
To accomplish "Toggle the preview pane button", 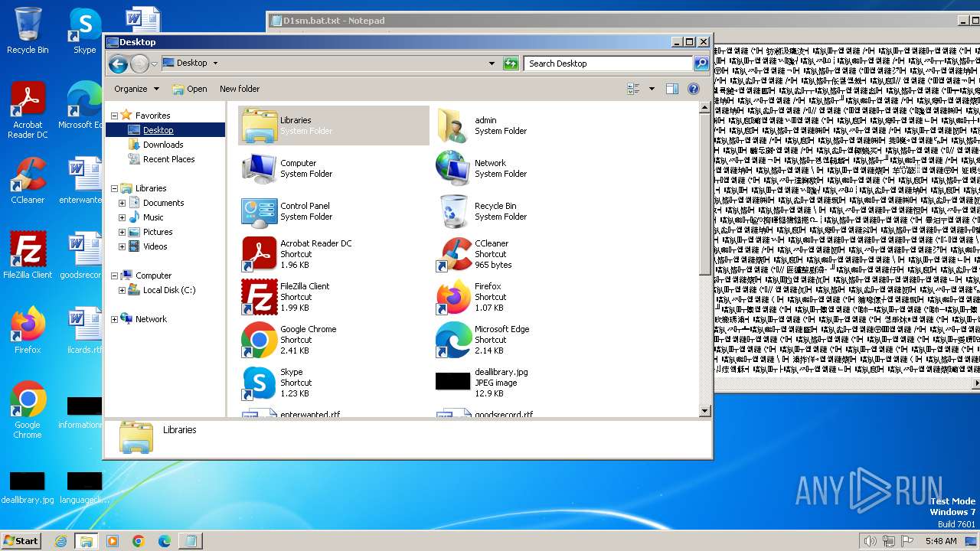I will click(671, 89).
